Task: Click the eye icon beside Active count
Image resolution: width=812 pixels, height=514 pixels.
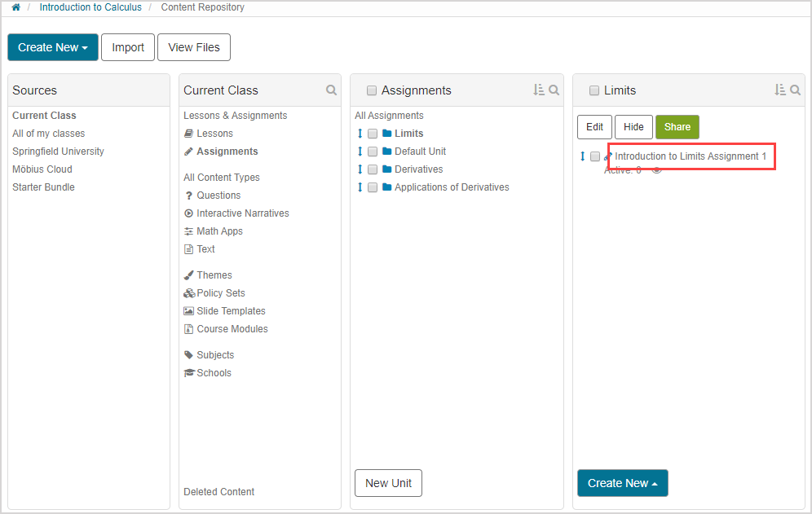Action: tap(656, 170)
